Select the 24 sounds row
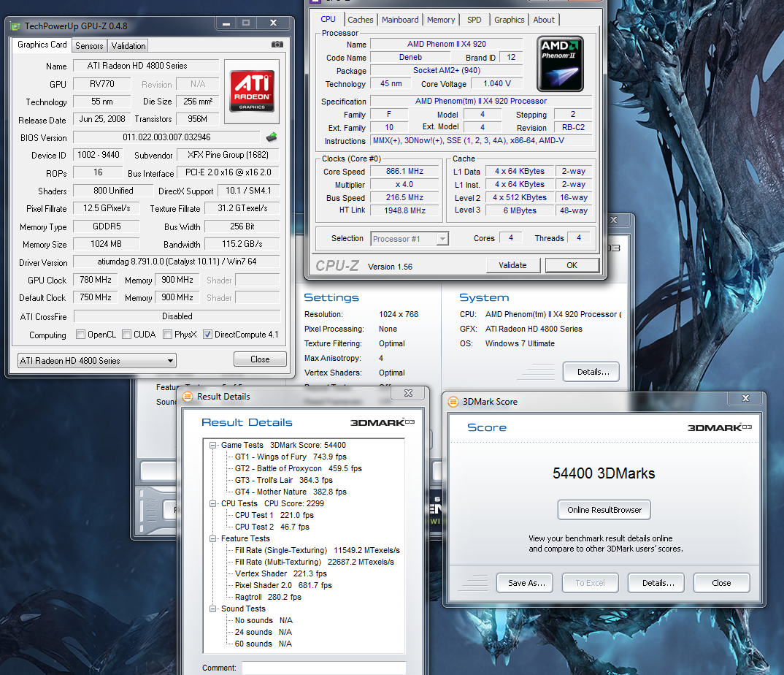784x675 pixels. point(263,632)
